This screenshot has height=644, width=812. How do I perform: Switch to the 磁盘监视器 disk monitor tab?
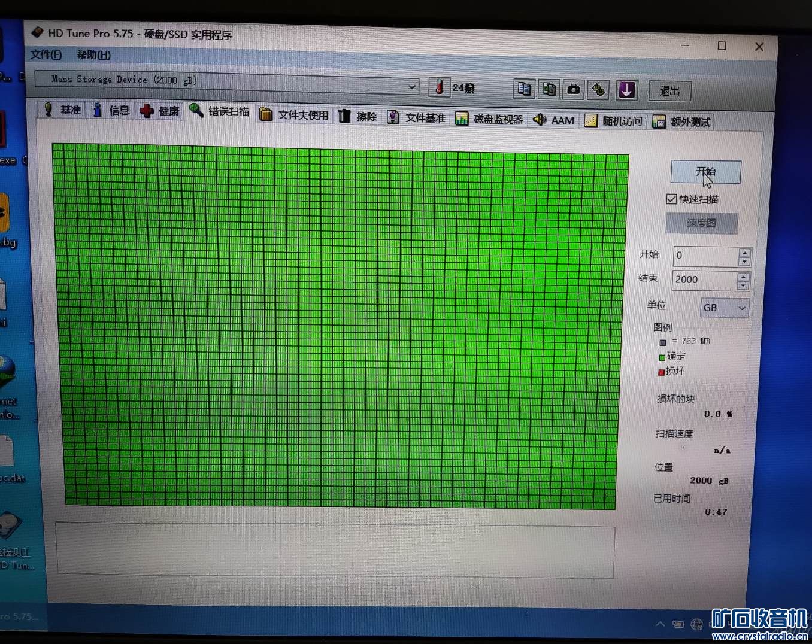[x=489, y=119]
